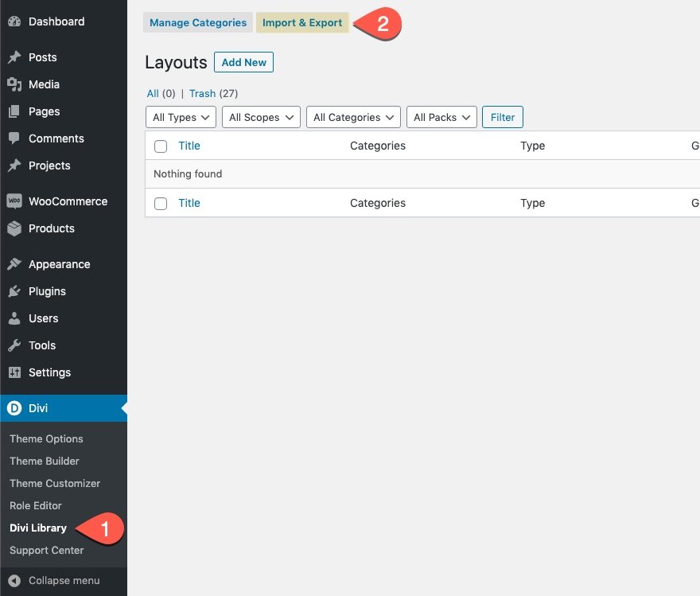This screenshot has width=700, height=596.
Task: Tick the select-all checkbox in table footer
Action: point(161,204)
